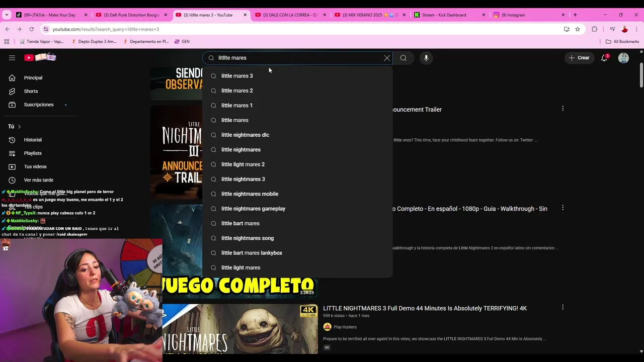Close the TikTok tab
The width and height of the screenshot is (644, 362).
(86, 15)
